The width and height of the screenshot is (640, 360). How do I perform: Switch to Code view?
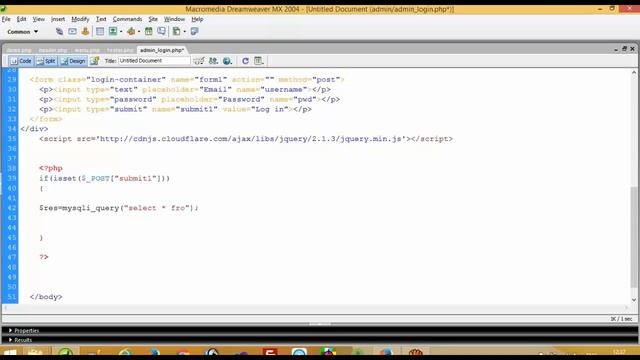(x=21, y=61)
